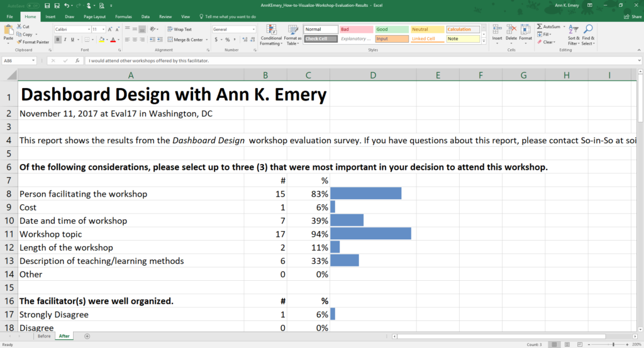This screenshot has width=644, height=348.
Task: Open the Data ribbon tab
Action: click(x=145, y=17)
